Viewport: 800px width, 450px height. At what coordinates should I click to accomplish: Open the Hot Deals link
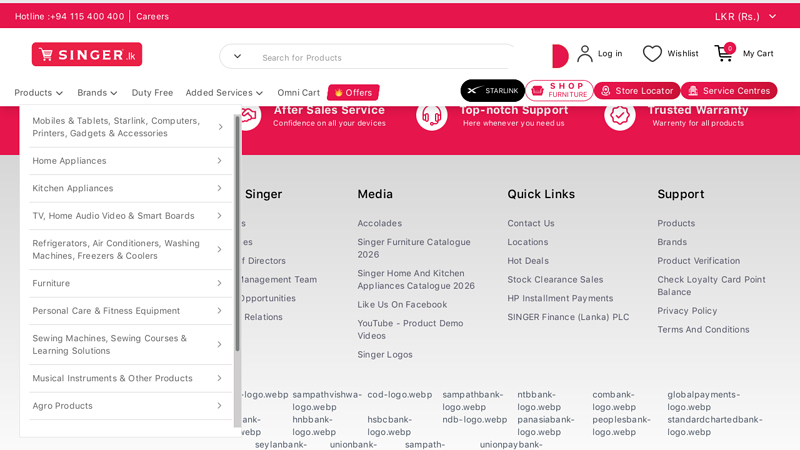click(x=527, y=261)
